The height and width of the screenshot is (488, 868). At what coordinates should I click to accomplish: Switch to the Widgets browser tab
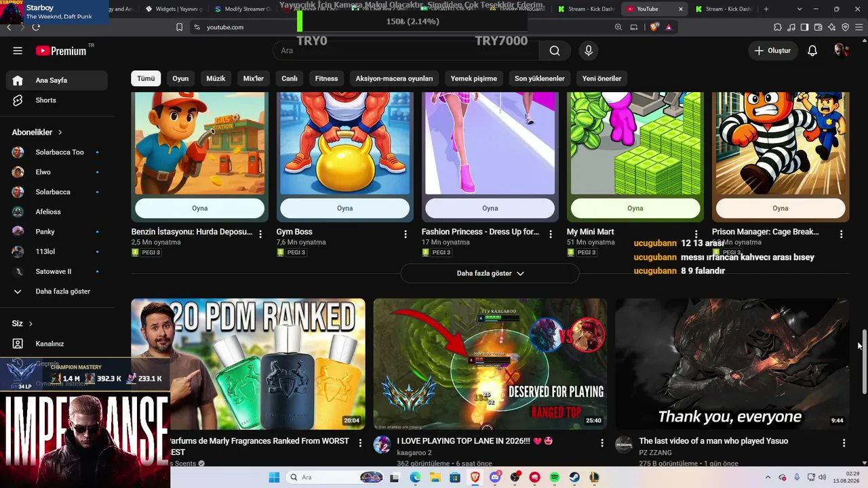[173, 9]
